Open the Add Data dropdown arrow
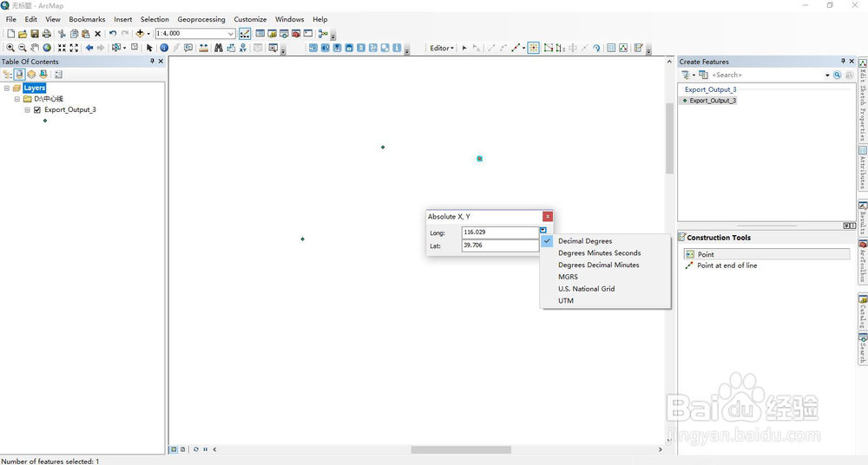Image resolution: width=868 pixels, height=465 pixels. 148,34
